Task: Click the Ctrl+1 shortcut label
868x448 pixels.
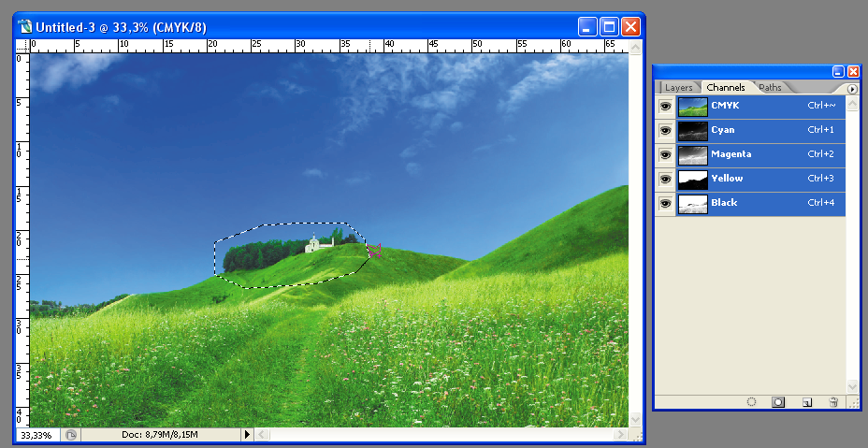Action: click(x=821, y=130)
